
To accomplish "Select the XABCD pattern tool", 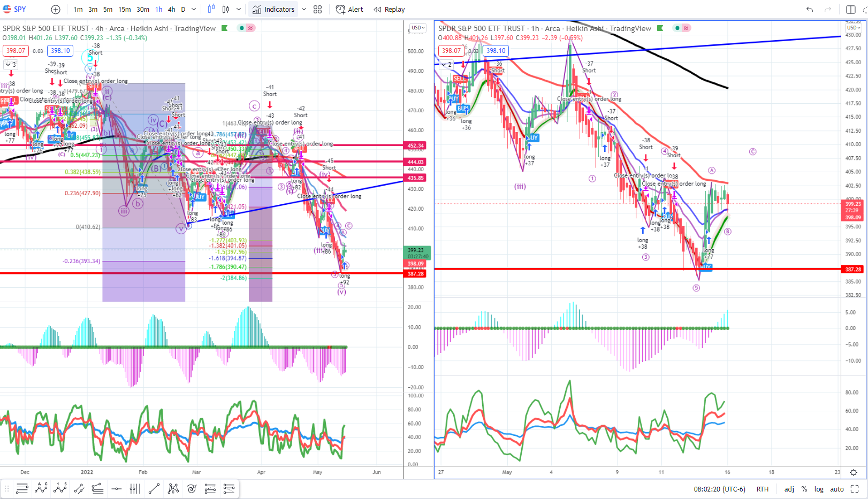I will click(173, 488).
